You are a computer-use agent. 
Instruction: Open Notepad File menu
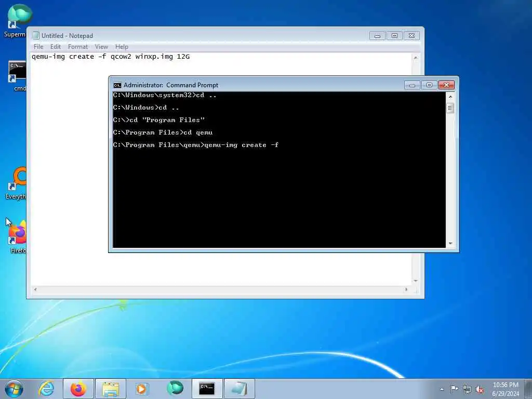point(38,47)
